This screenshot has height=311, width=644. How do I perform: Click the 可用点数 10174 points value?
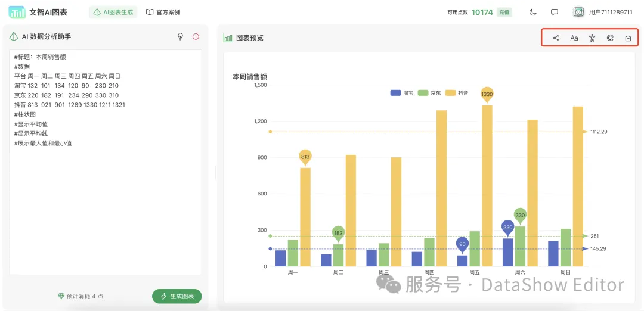(482, 13)
